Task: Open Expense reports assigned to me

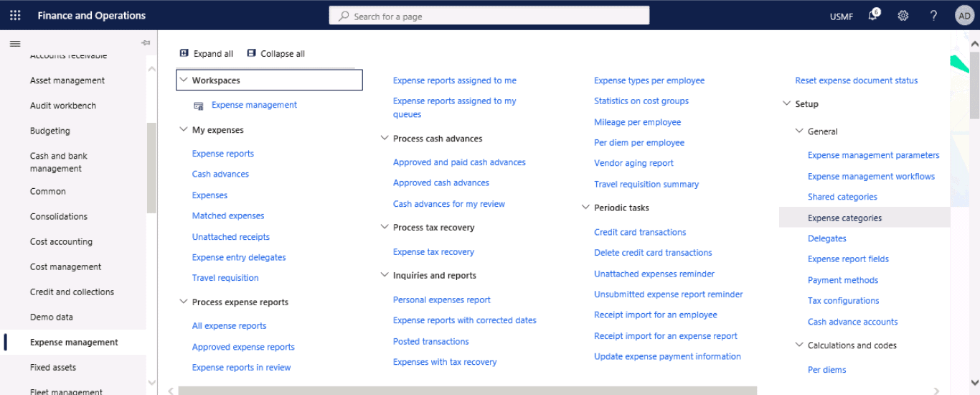Action: (x=455, y=81)
